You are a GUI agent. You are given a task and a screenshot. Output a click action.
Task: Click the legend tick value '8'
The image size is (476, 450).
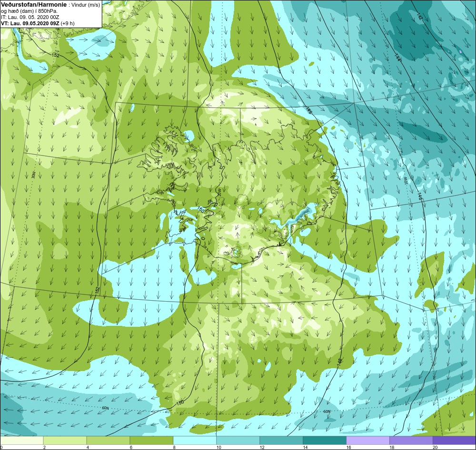tap(174, 447)
